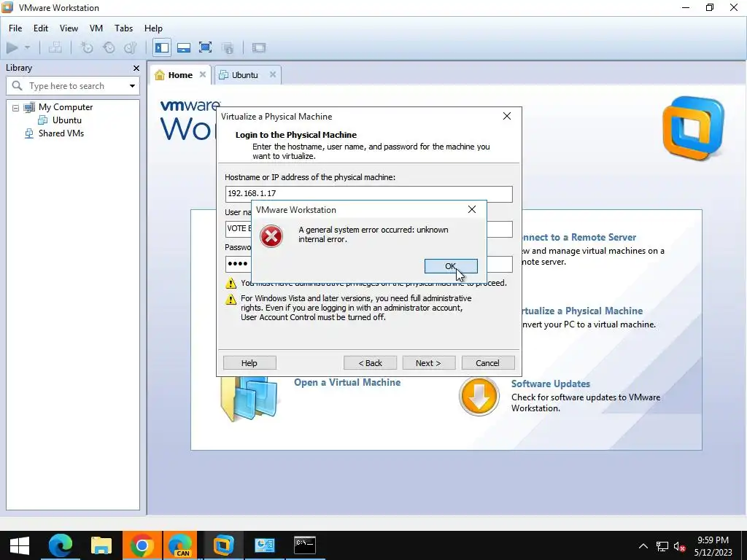Open File Explorer from the taskbar
This screenshot has height=560, width=747.
101,545
